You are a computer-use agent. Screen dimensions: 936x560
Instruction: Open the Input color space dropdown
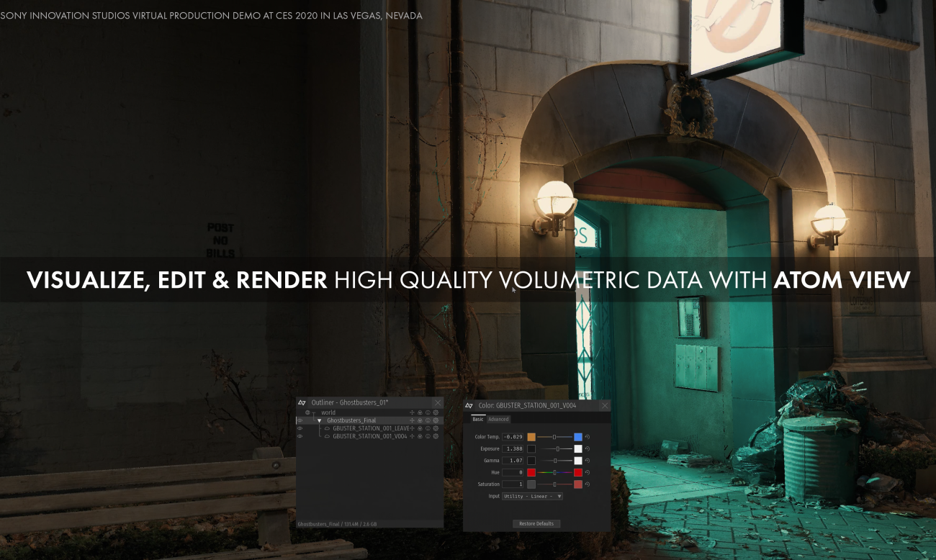[x=533, y=496]
